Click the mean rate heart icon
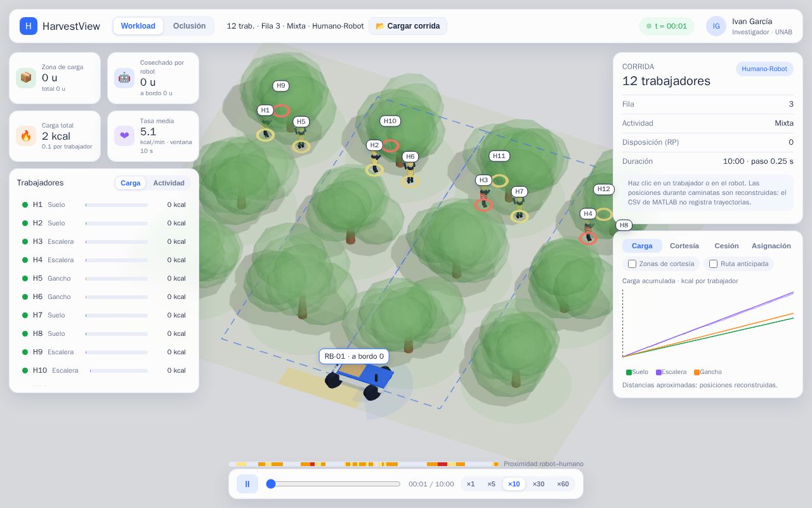Screen dimensions: 812x508 (124, 136)
